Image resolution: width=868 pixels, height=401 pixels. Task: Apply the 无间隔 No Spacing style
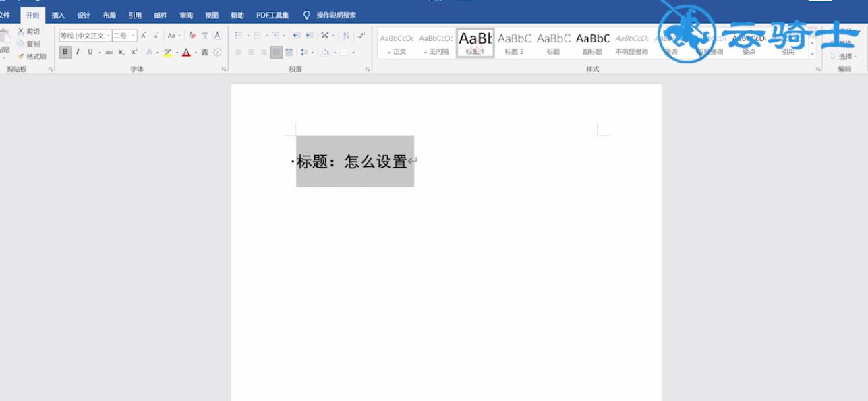(436, 43)
